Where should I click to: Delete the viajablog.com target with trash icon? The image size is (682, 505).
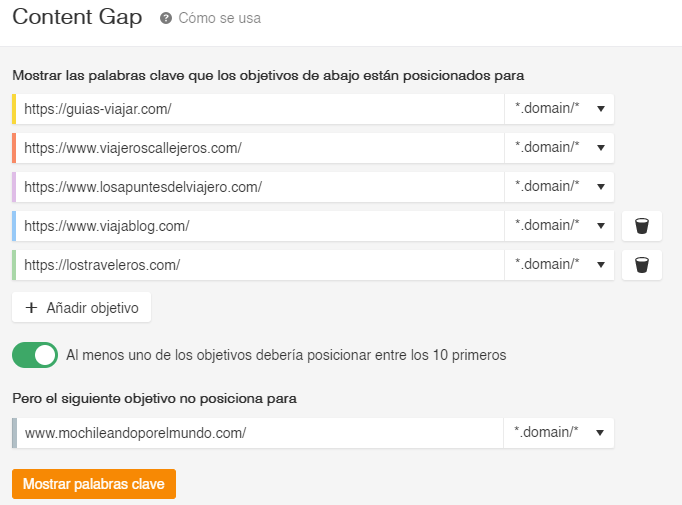[x=642, y=226]
